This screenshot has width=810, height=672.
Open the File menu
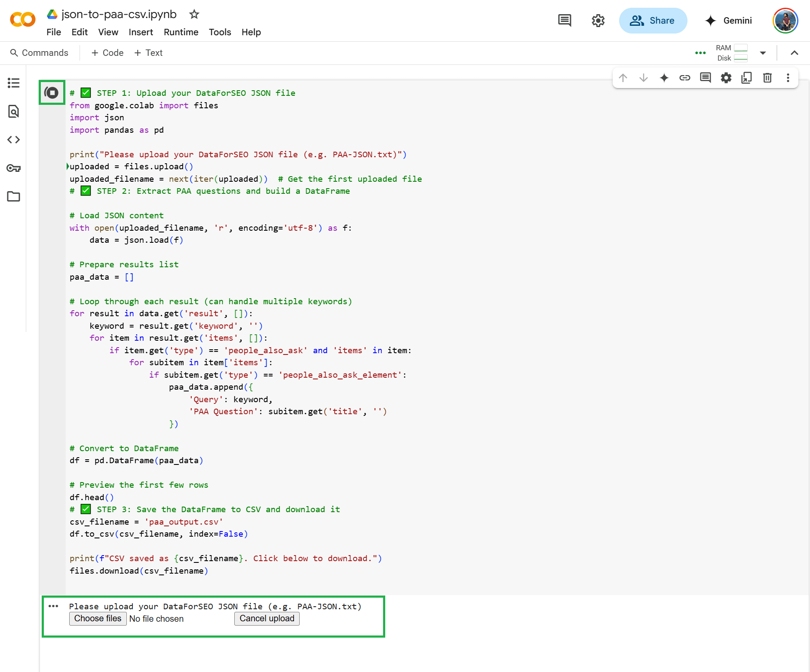(x=54, y=32)
